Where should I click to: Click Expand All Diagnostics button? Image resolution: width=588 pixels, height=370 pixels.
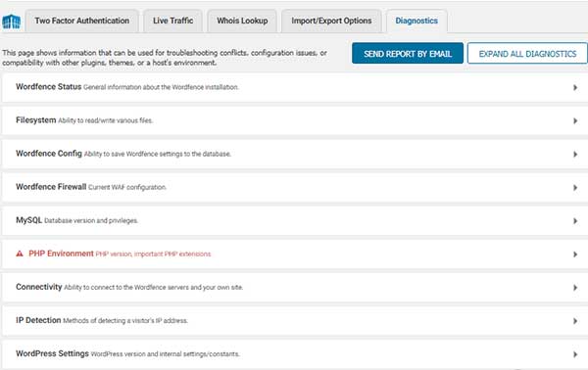pyautogui.click(x=527, y=54)
